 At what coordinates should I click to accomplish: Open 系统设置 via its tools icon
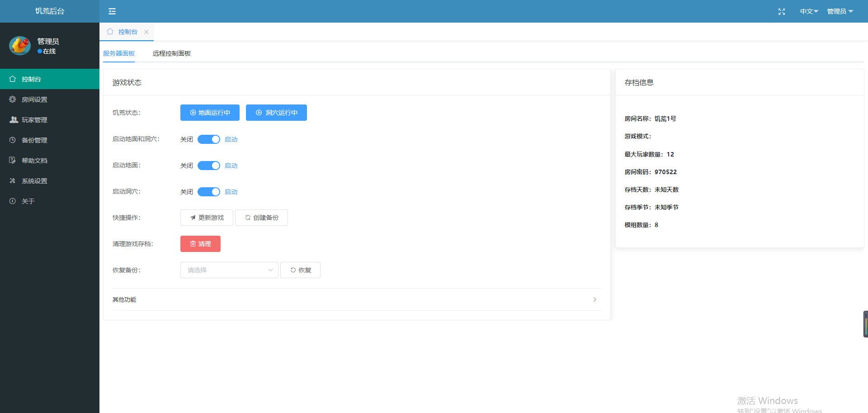tap(13, 181)
